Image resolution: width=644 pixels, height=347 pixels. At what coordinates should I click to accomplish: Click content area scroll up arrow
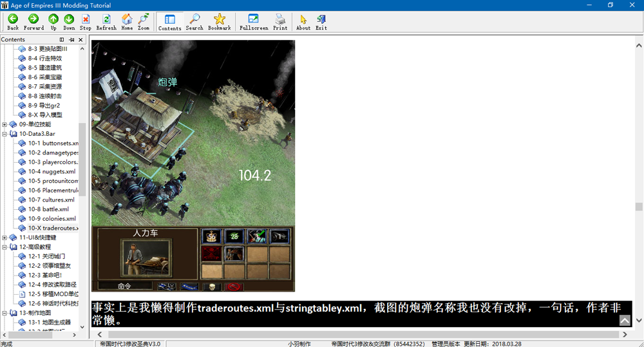pyautogui.click(x=639, y=46)
